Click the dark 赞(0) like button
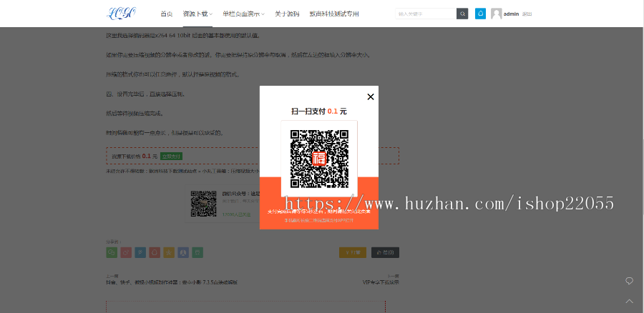Screen dimensions: 644x313 (x=385, y=253)
